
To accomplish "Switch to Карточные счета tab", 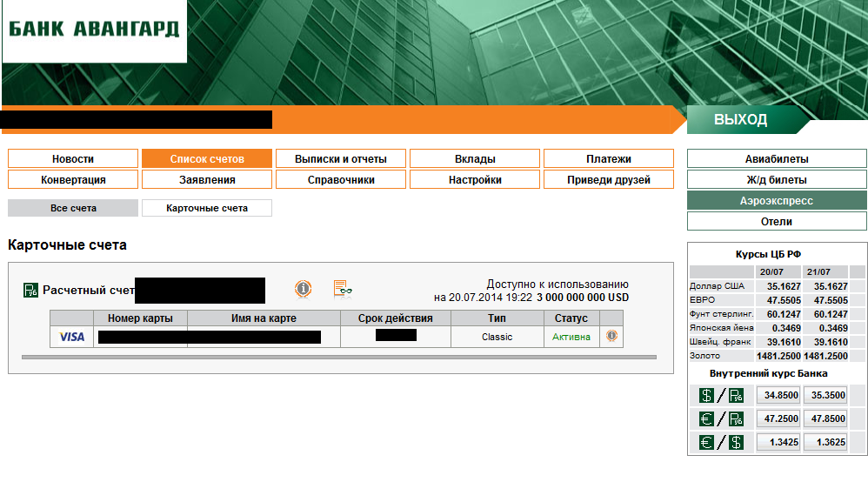I will [x=207, y=208].
